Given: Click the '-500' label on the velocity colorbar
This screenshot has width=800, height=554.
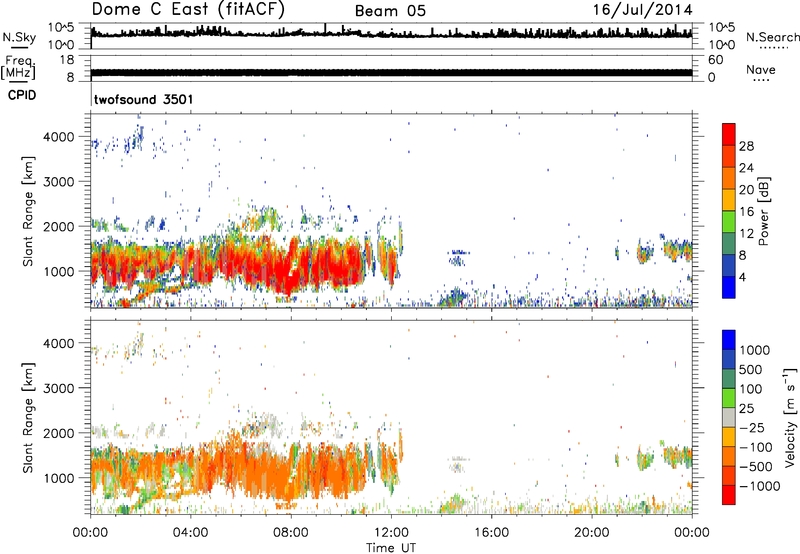Looking at the screenshot, I should (756, 467).
